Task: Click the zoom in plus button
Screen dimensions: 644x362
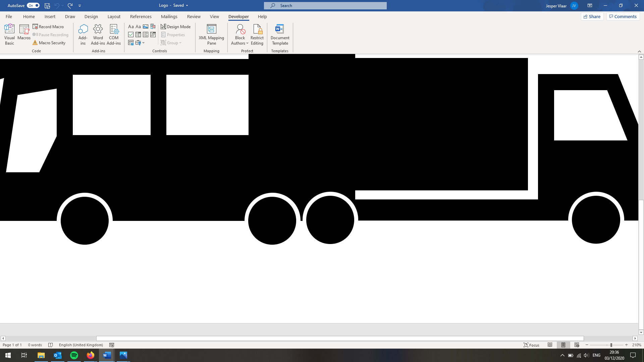Action: (x=626, y=345)
